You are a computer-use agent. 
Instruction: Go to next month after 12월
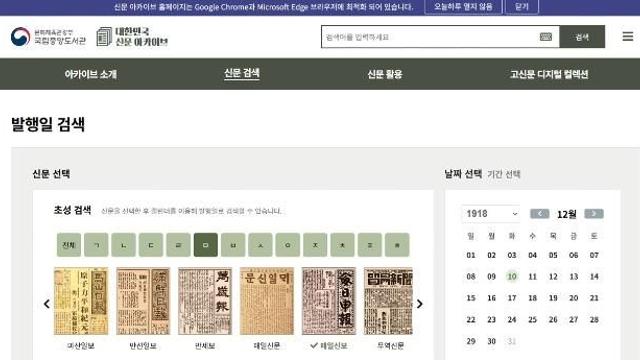[594, 213]
